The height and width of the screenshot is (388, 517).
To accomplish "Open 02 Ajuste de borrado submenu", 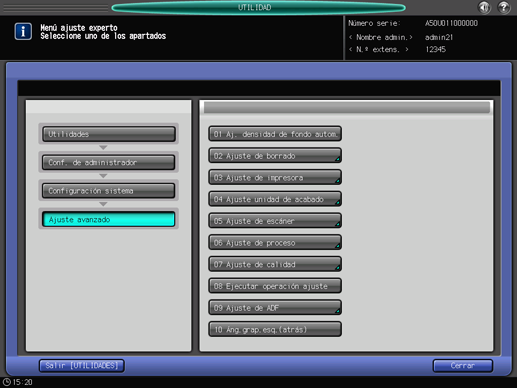I will click(x=275, y=156).
